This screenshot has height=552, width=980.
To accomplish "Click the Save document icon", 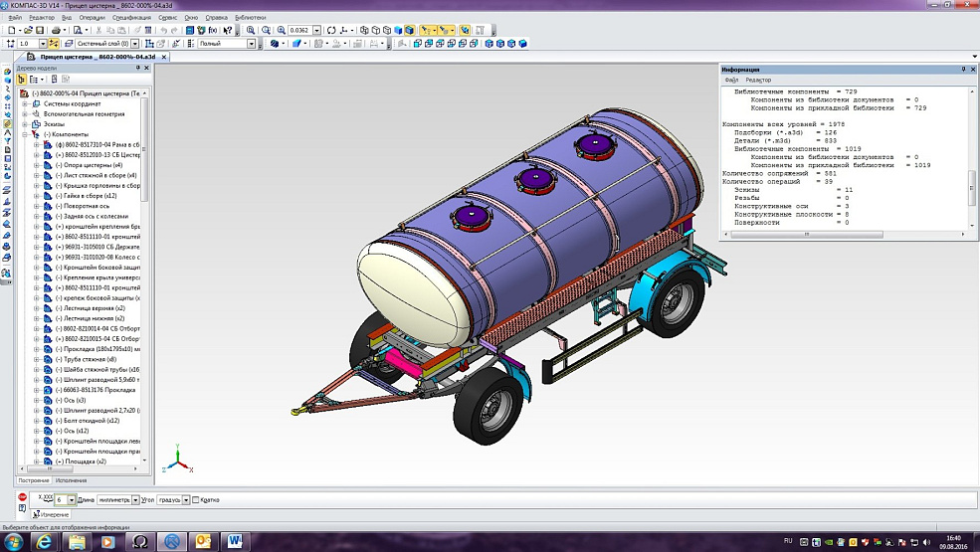I will click(x=42, y=31).
